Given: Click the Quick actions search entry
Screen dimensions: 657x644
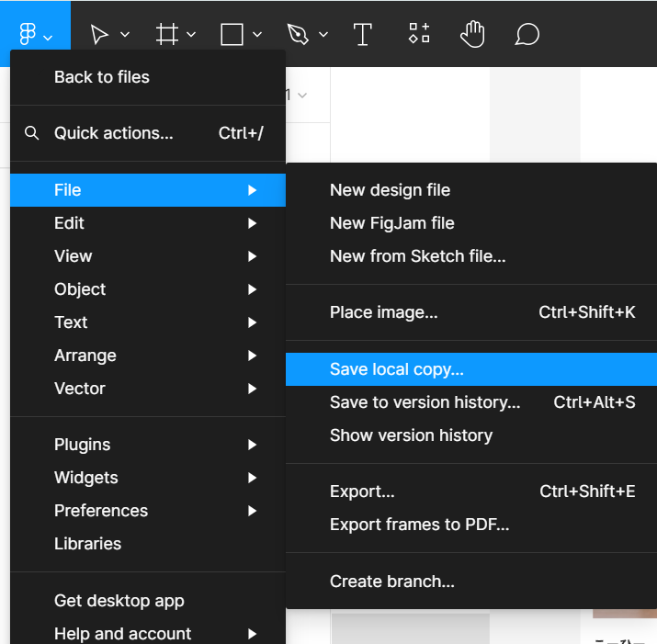Looking at the screenshot, I should point(113,133).
